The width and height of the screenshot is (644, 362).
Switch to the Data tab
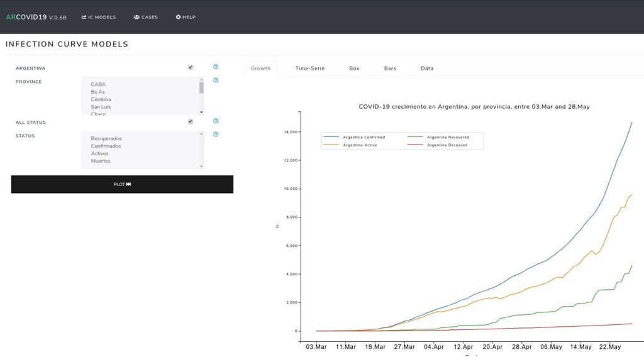pos(427,69)
